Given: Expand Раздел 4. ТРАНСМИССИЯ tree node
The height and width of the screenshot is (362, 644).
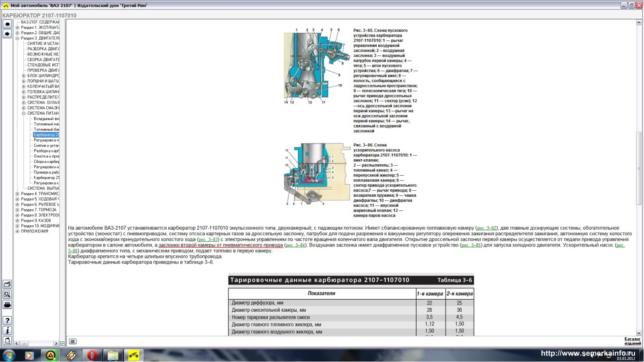Looking at the screenshot, I should tap(17, 194).
